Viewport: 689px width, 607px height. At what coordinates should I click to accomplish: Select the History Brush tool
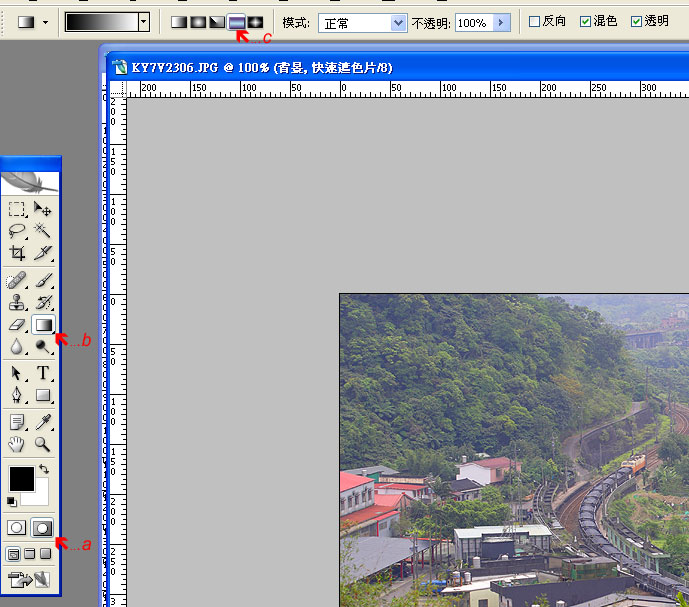pyautogui.click(x=43, y=302)
